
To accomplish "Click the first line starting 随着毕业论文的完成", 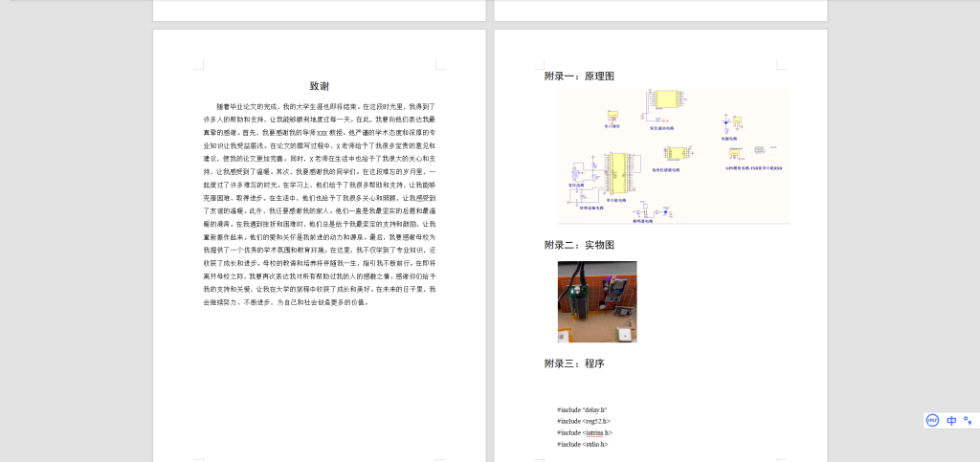I will [x=325, y=107].
